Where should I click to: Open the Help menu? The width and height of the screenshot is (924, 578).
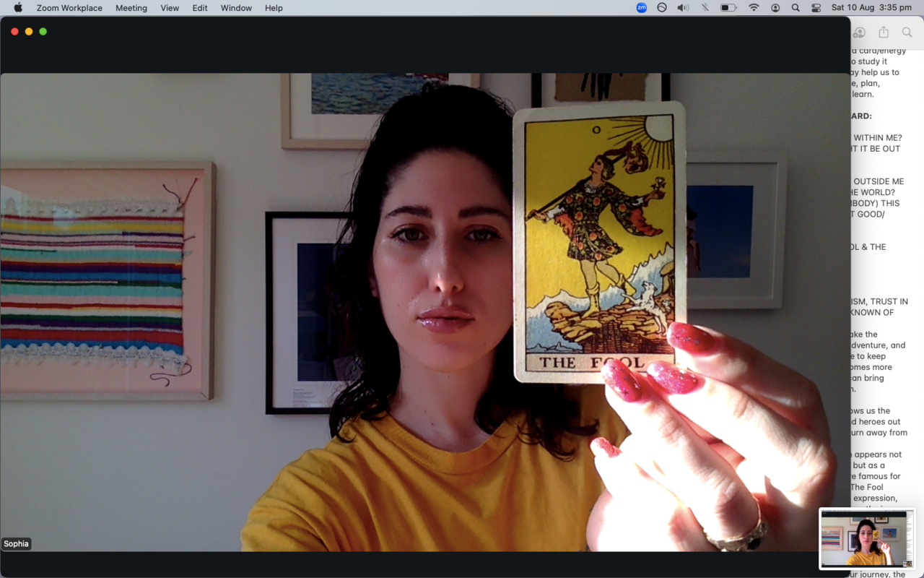pos(274,8)
